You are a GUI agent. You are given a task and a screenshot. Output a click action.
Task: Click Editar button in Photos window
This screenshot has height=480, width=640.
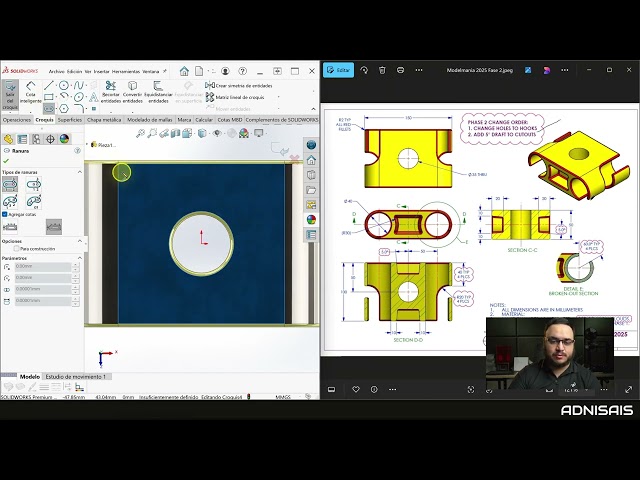click(338, 70)
